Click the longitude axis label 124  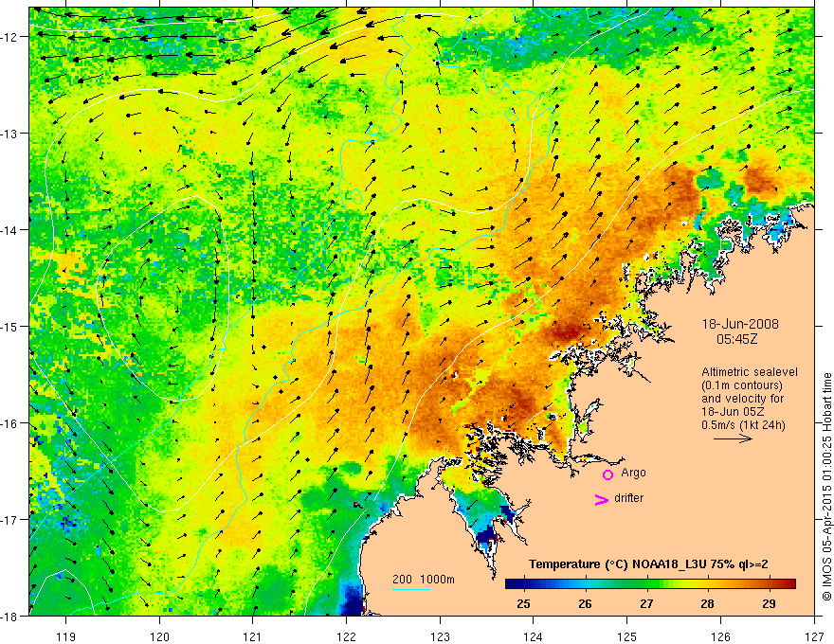point(534,636)
